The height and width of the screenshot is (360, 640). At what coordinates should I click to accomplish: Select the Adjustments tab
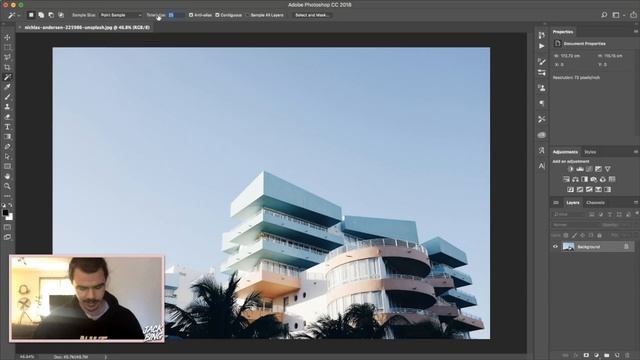tap(565, 152)
